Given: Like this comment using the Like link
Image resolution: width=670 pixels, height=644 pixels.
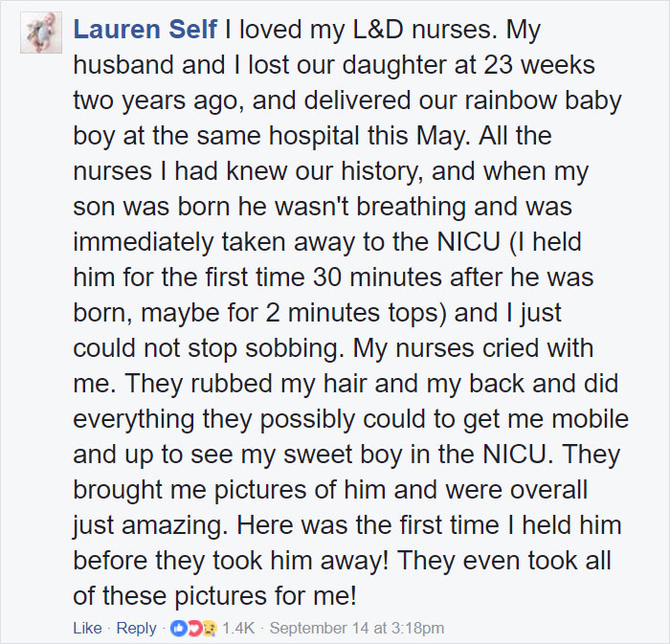Looking at the screenshot, I should (x=88, y=628).
